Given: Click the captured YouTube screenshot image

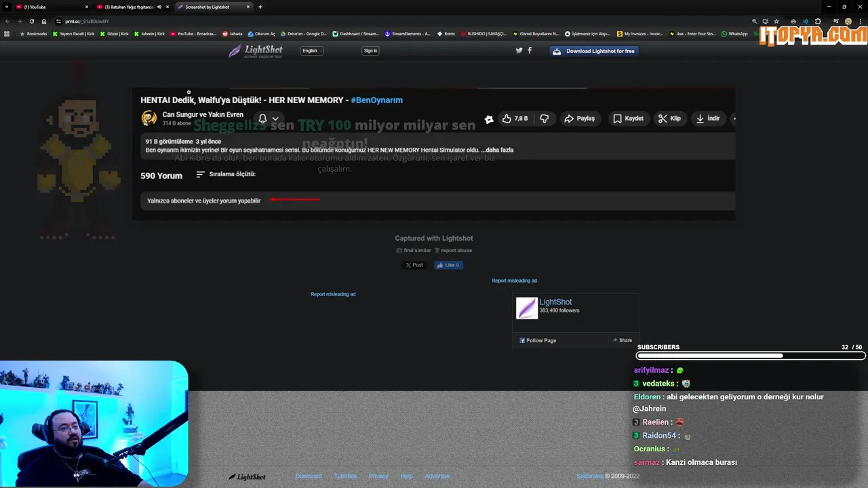Looking at the screenshot, I should coord(433,154).
